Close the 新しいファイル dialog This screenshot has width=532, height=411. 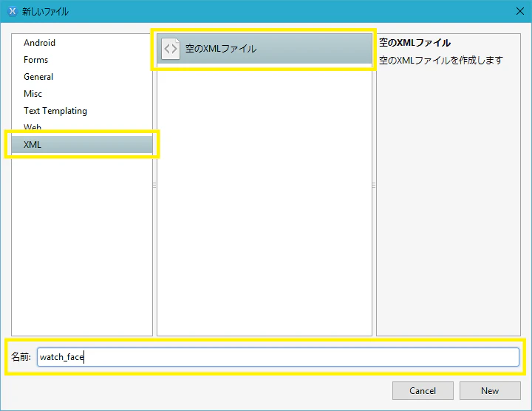pyautogui.click(x=519, y=11)
